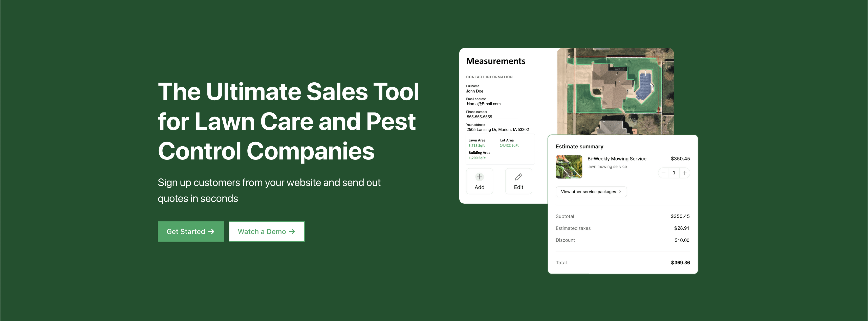This screenshot has height=324, width=868.
Task: Click chevron on service packages button
Action: tap(620, 192)
